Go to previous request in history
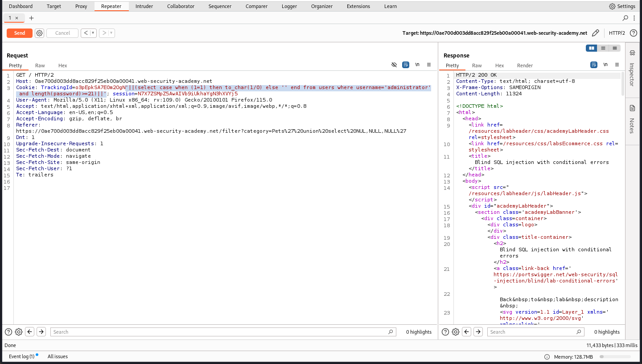The image size is (642, 364). point(85,33)
